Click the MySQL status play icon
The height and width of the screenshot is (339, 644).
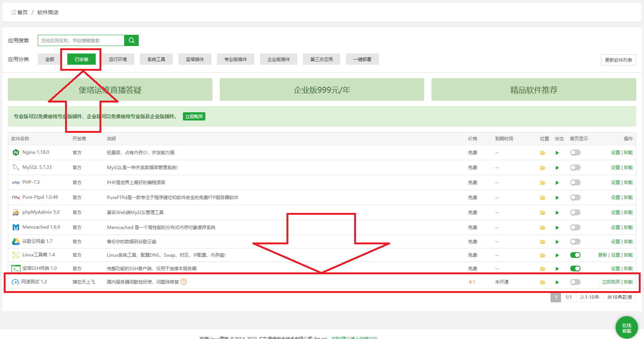coord(557,168)
